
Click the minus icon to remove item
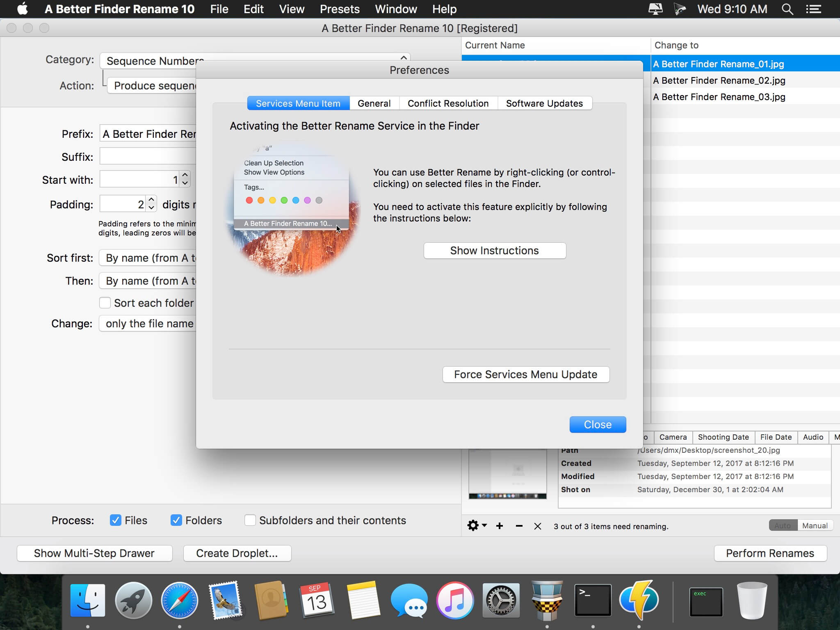519,526
